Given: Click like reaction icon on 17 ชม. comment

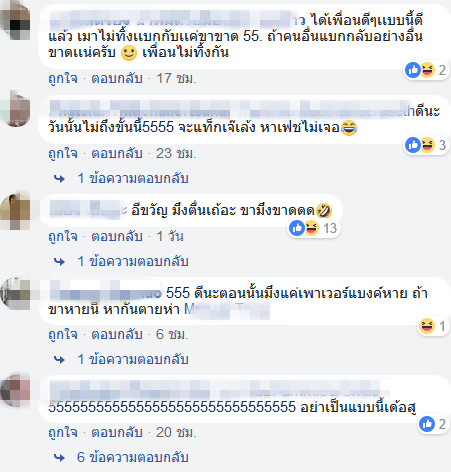Looking at the screenshot, I should [x=413, y=70].
